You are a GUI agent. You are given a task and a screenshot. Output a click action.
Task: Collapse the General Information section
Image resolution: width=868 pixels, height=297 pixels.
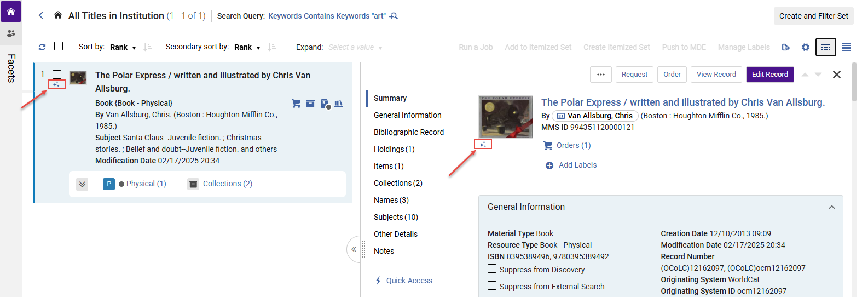(832, 207)
